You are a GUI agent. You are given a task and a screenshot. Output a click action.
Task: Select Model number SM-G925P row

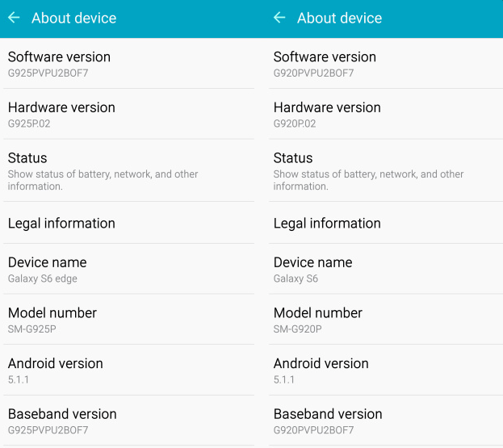tap(127, 320)
